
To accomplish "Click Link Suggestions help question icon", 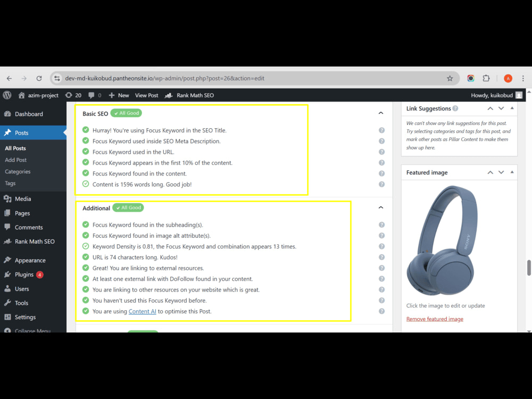I will 455,108.
